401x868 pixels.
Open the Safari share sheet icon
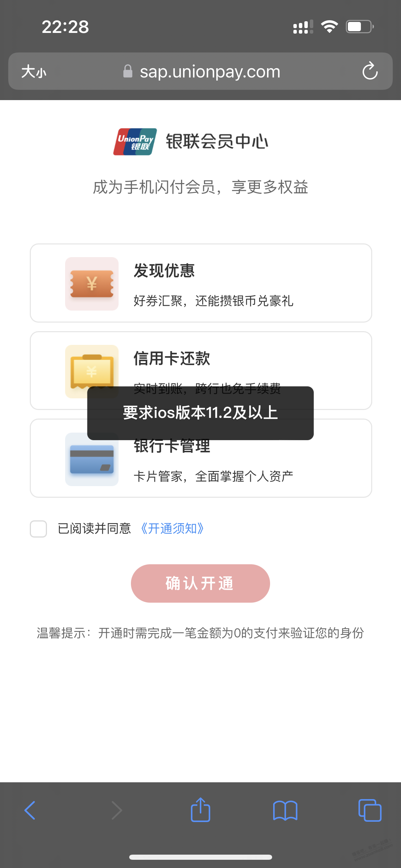tap(200, 810)
